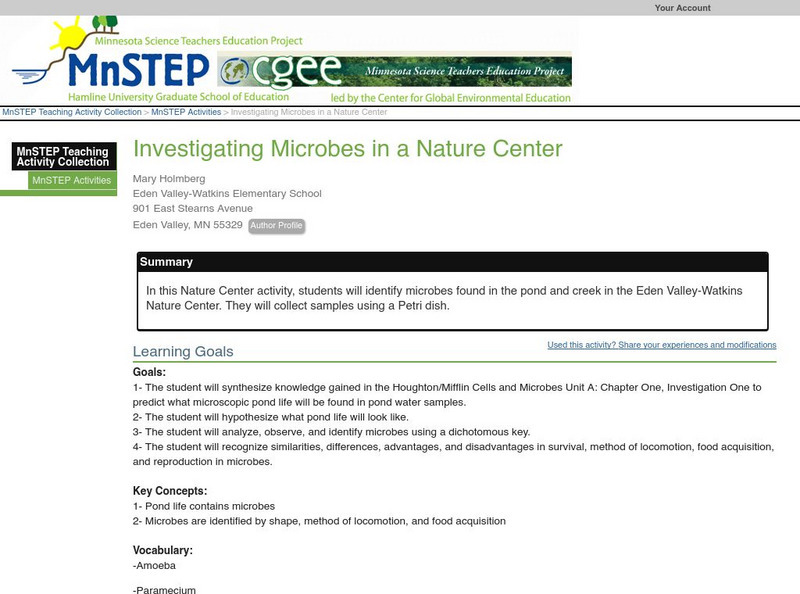The width and height of the screenshot is (800, 594).
Task: Open sidebar MnSTEP Teaching Activity Collection item
Action: click(x=62, y=156)
